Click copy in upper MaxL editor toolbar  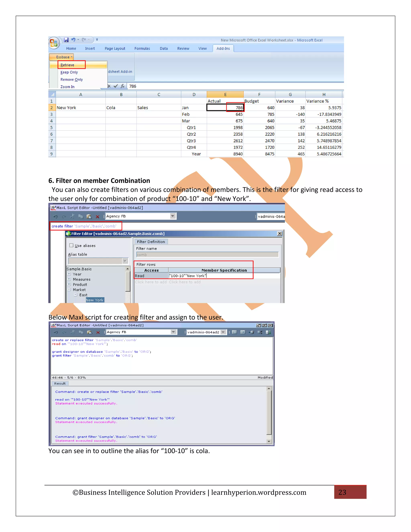coord(81,216)
